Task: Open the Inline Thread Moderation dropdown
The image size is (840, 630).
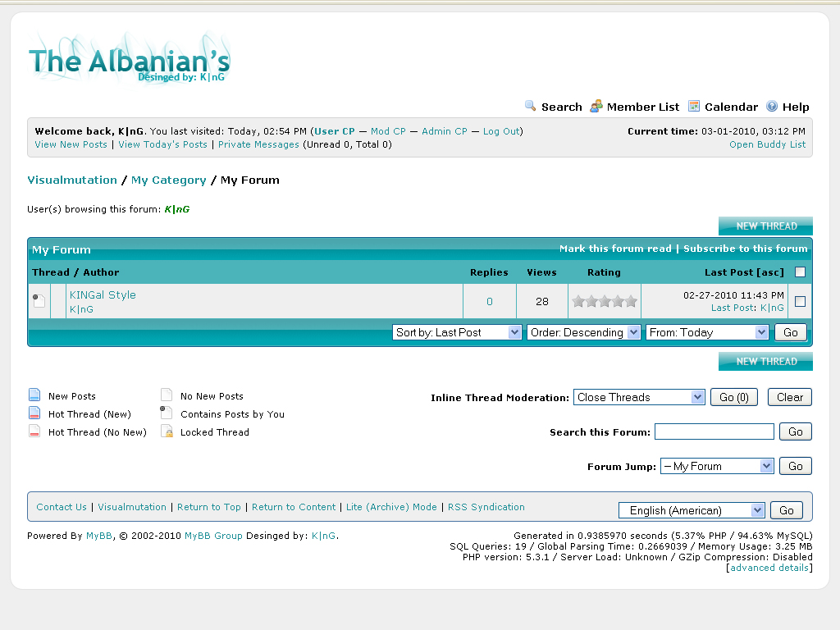Action: (639, 397)
